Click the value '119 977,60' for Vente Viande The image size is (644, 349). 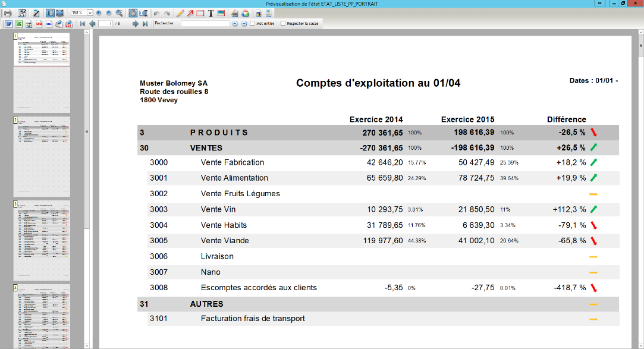[383, 241]
